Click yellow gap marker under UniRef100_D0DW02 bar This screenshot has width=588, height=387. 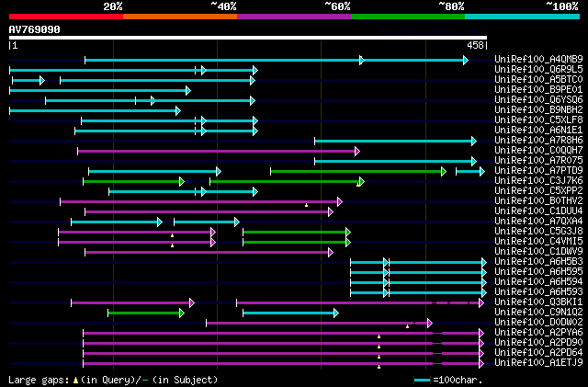pos(407,326)
